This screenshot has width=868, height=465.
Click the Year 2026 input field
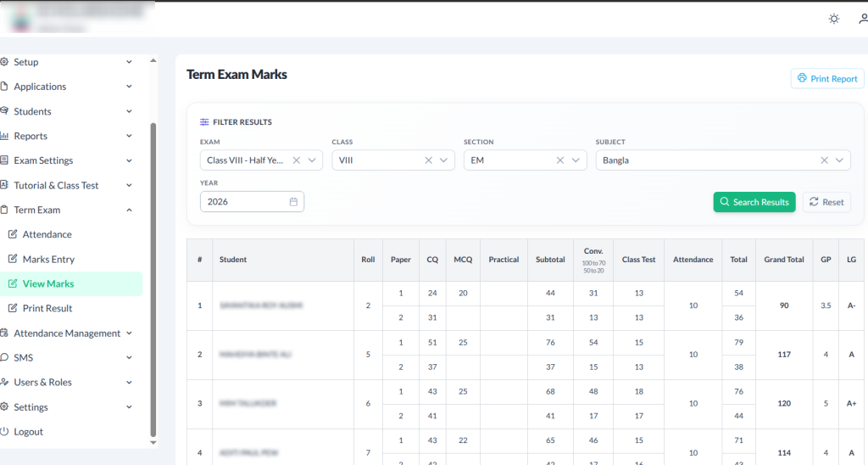coord(252,202)
